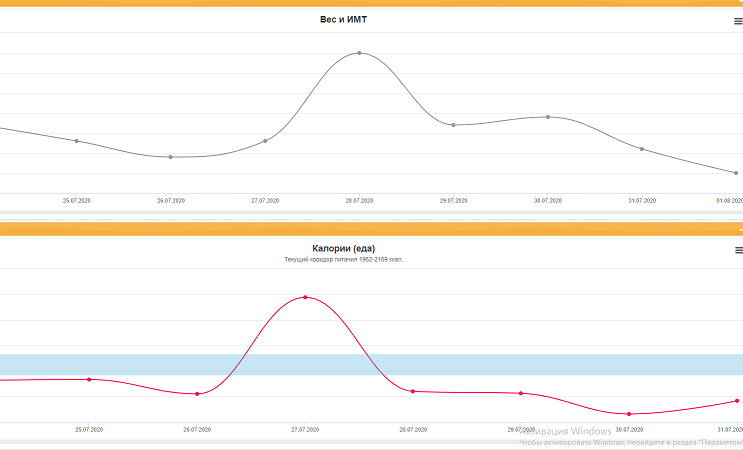743x450 pixels.
Task: Click the 27.07.2020 axis label of the weight chart
Action: coord(265,201)
